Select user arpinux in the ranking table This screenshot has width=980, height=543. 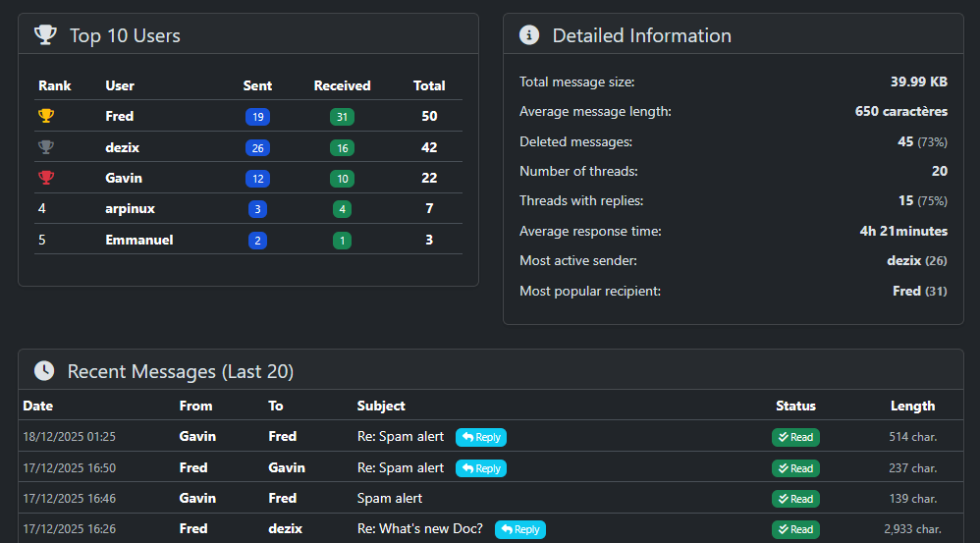(130, 208)
